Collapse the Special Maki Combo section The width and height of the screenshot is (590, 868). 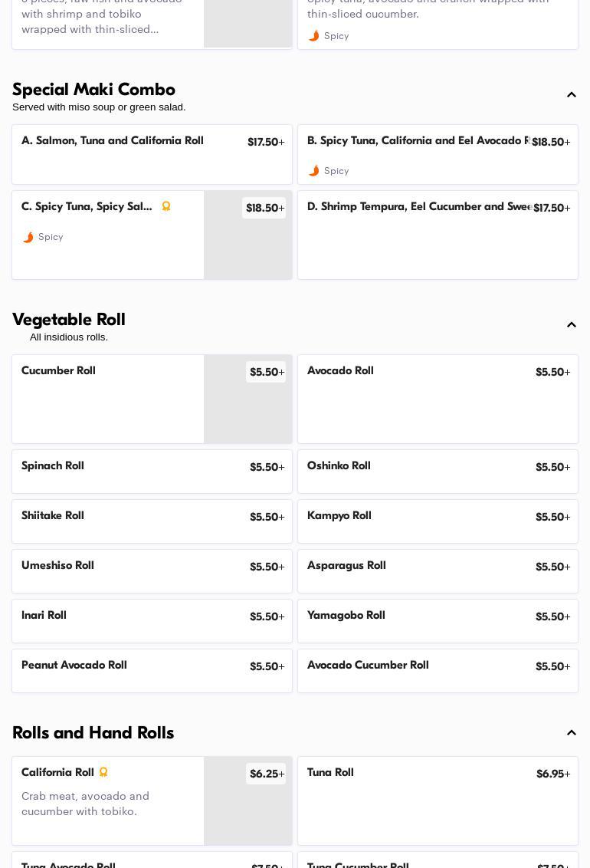tap(571, 95)
